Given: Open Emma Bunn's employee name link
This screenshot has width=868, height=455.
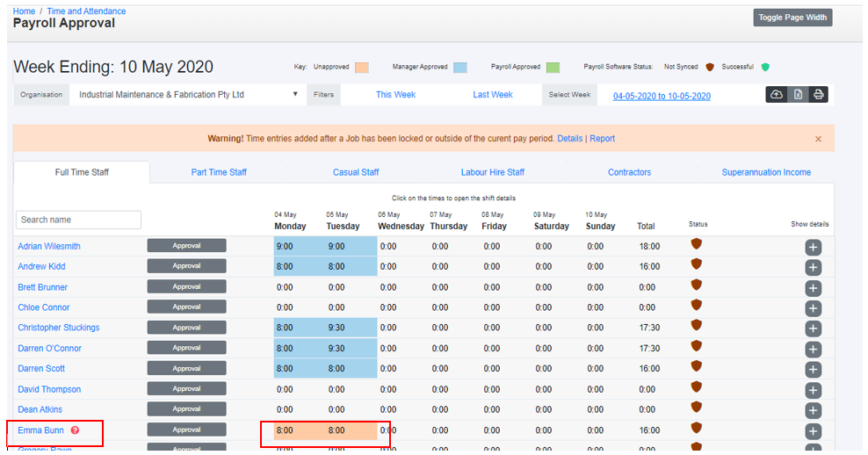Looking at the screenshot, I should point(40,430).
